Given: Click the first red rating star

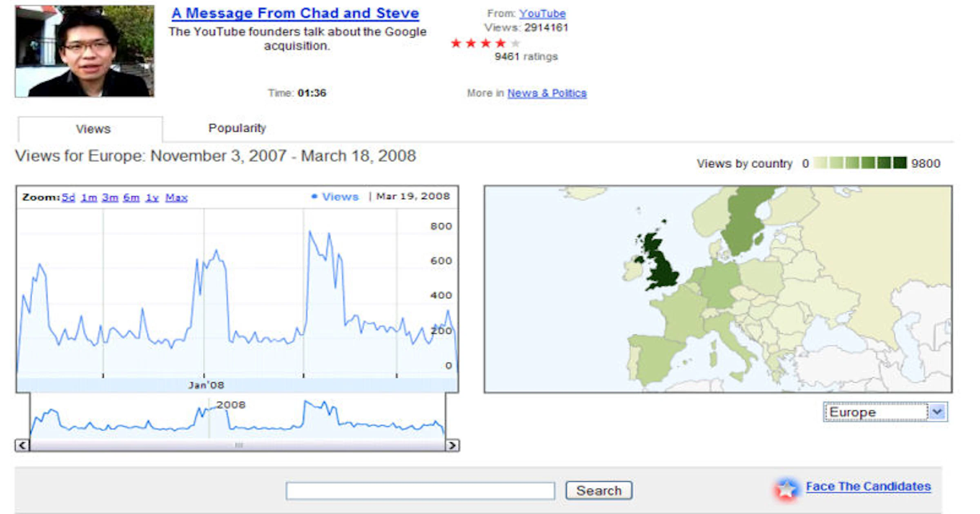Looking at the screenshot, I should tap(456, 43).
